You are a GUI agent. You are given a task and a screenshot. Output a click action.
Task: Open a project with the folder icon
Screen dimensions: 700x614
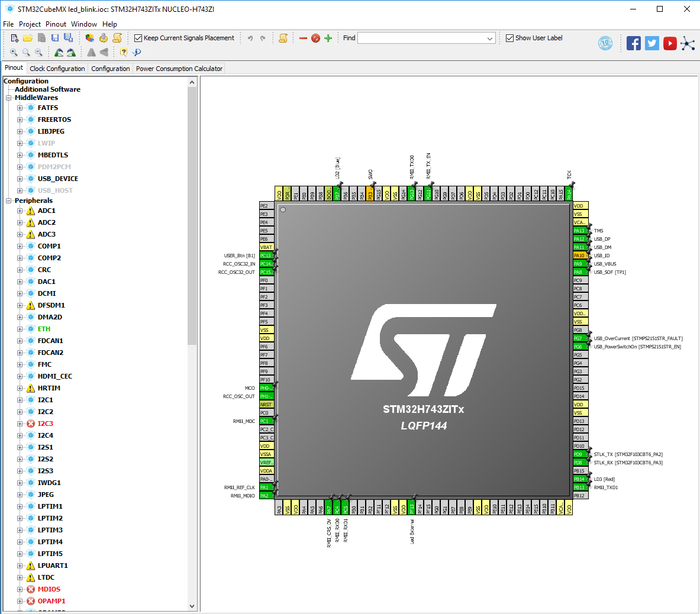click(28, 38)
